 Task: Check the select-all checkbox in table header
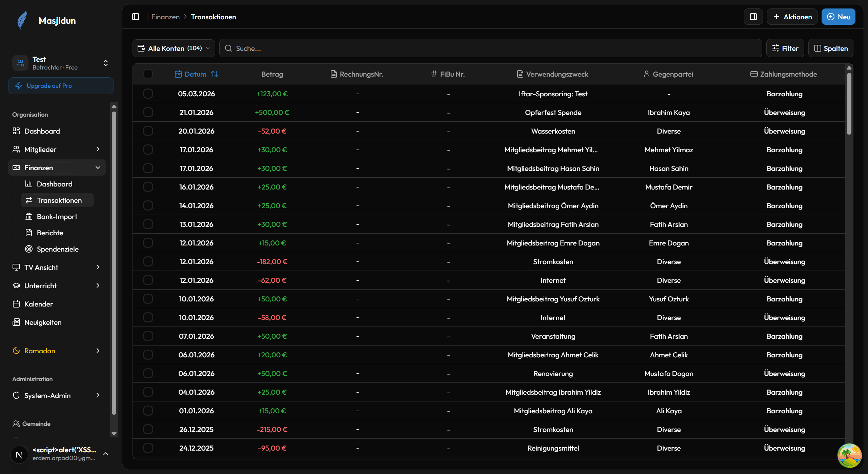click(148, 74)
